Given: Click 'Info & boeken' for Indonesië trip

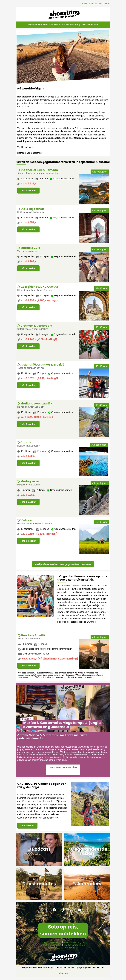Looking at the screenshot, I should coord(28,191).
